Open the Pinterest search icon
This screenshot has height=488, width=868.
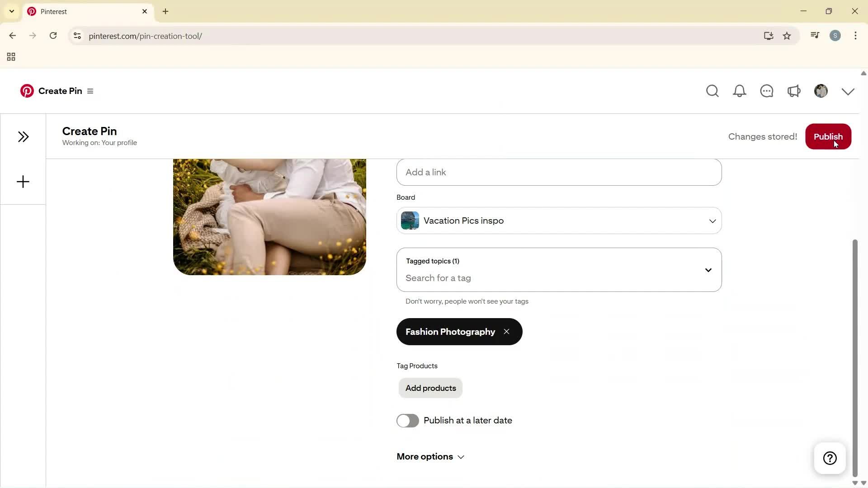[712, 91]
